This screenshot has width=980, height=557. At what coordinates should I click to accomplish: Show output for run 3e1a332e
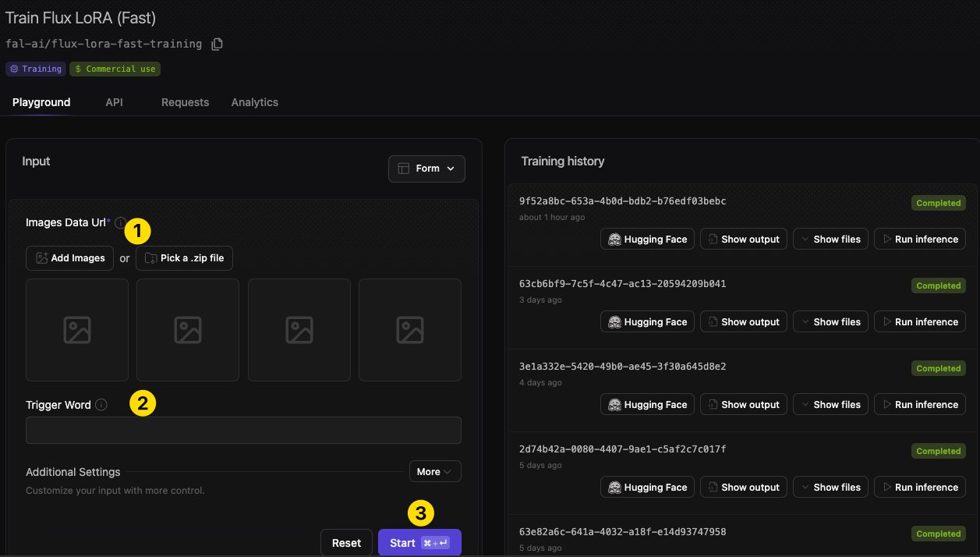click(x=743, y=405)
